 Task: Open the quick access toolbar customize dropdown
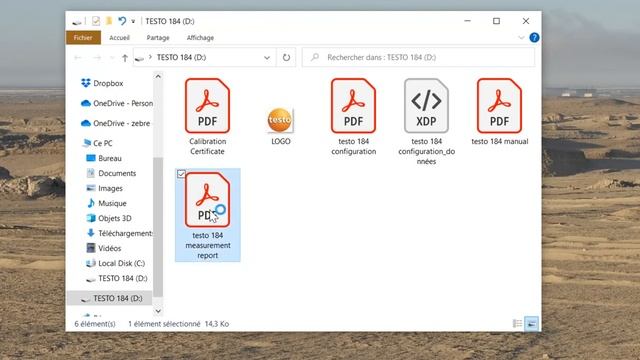133,21
